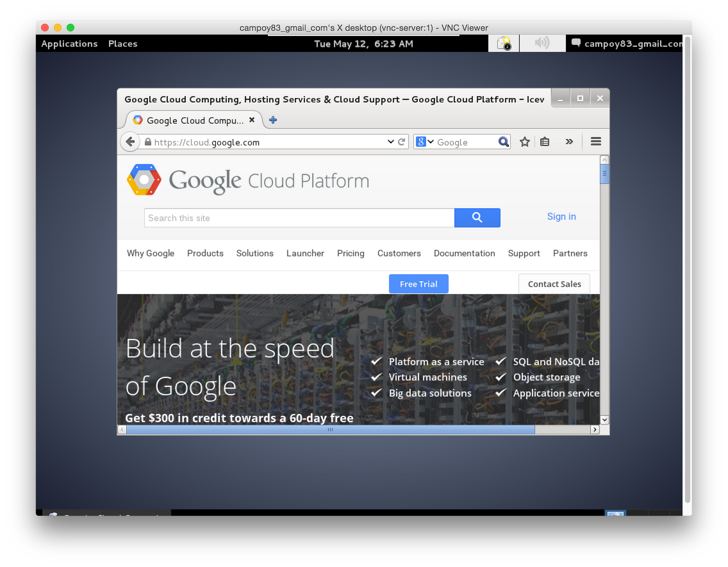The width and height of the screenshot is (728, 567).
Task: Open the Pricing page
Action: tap(351, 253)
